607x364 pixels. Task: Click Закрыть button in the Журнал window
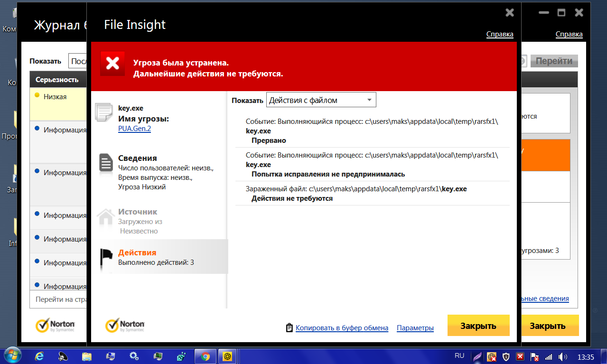pos(550,326)
